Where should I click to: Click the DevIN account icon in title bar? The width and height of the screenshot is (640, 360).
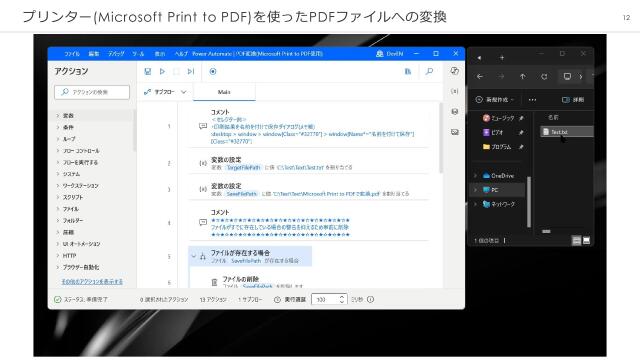(380, 53)
